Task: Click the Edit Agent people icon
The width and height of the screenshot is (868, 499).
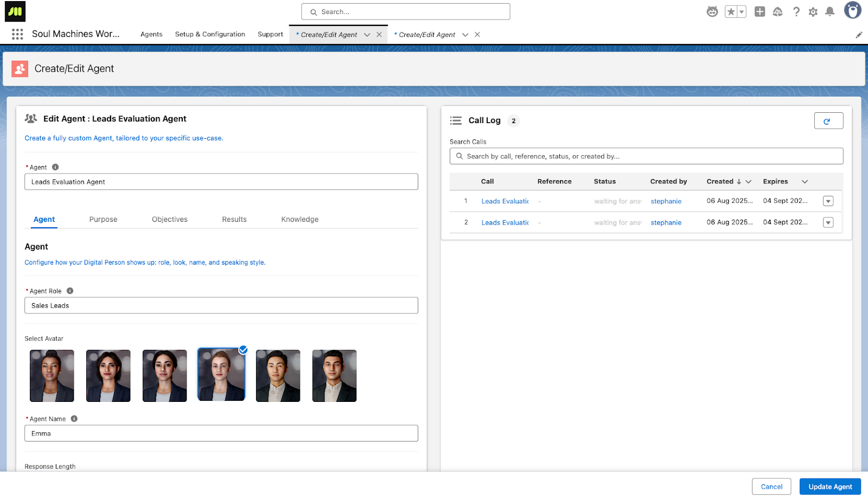Action: click(31, 118)
